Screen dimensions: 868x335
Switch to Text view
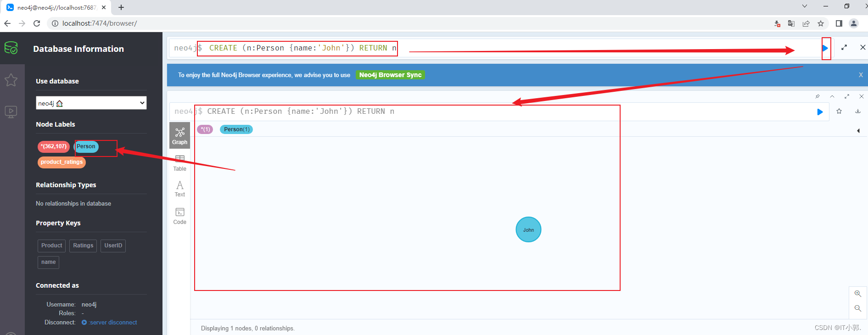click(x=179, y=189)
